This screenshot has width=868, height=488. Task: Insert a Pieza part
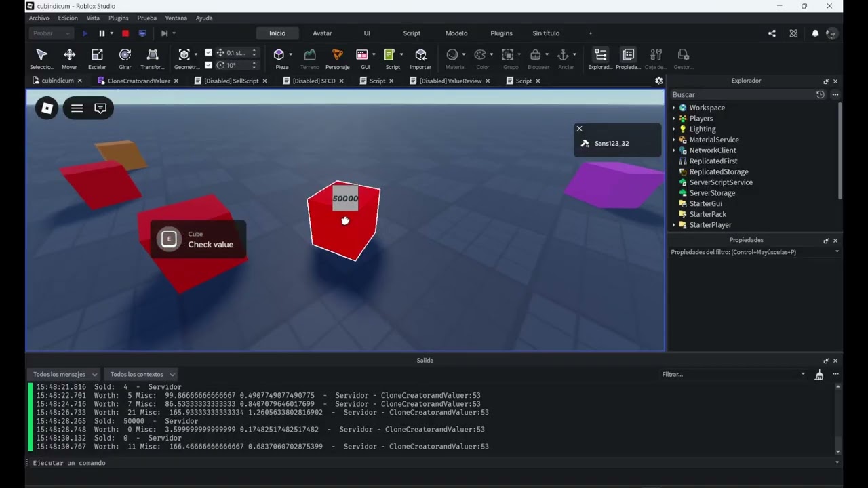279,55
